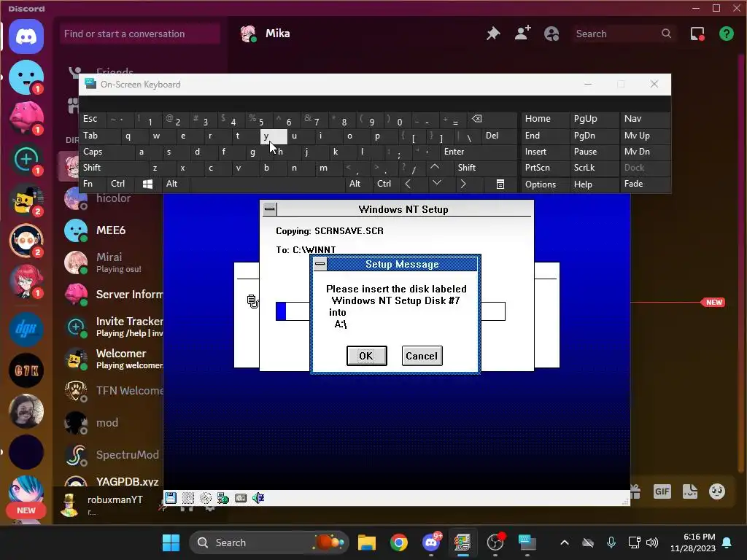
Task: Click the speaker icon in emulator status bar
Action: (258, 498)
